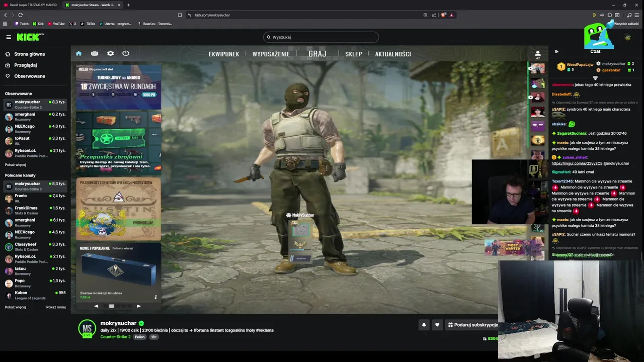644x362 pixels.
Task: Open the YouTube bookmark
Action: point(56,24)
